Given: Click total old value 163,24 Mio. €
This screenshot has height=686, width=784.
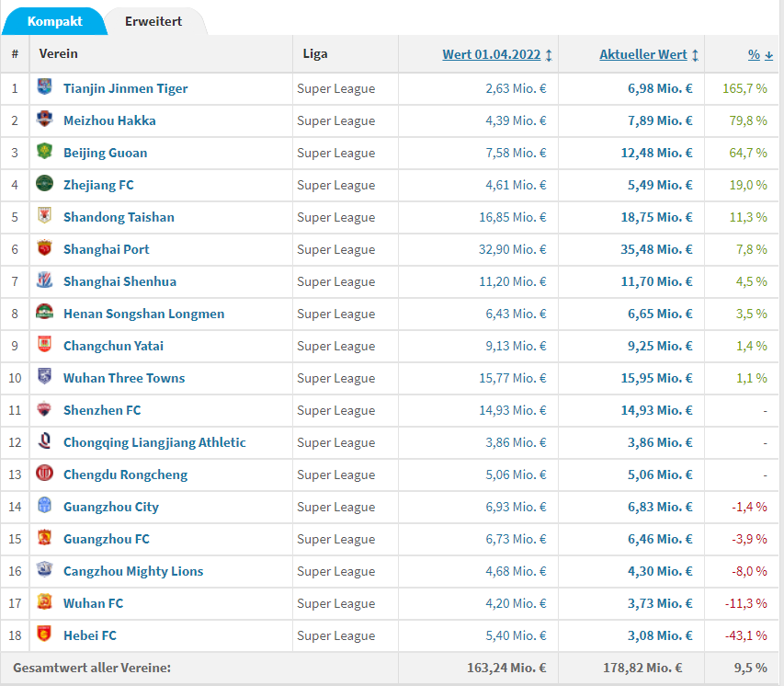Looking at the screenshot, I should pos(506,668).
